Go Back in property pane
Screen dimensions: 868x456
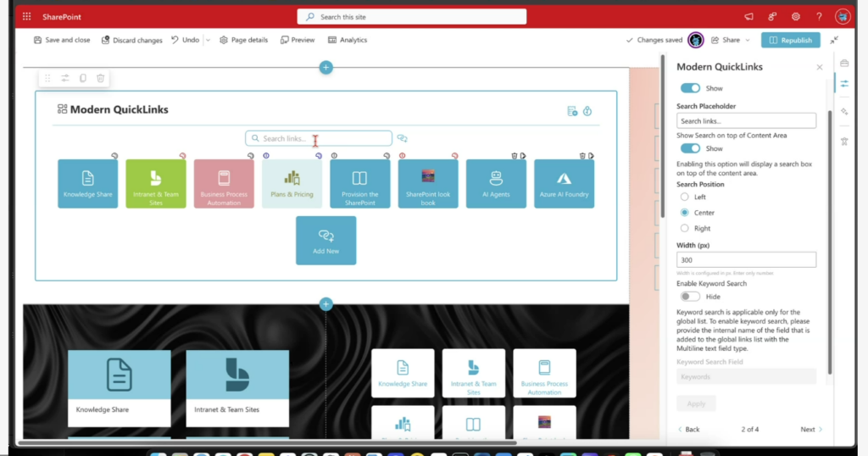coord(688,430)
